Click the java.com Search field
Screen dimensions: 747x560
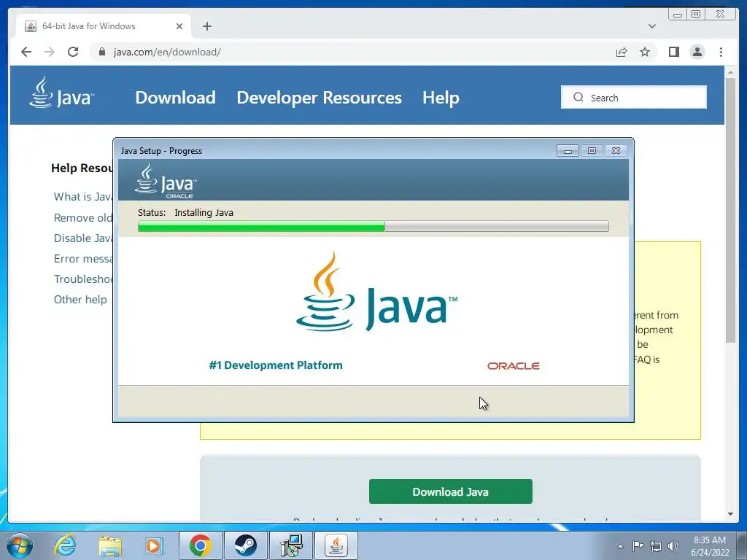(634, 97)
